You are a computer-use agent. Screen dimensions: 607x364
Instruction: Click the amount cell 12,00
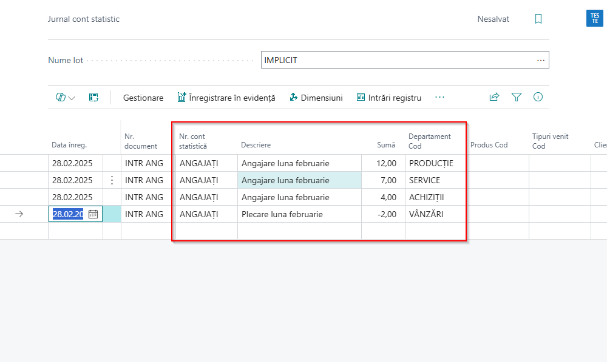[383, 163]
